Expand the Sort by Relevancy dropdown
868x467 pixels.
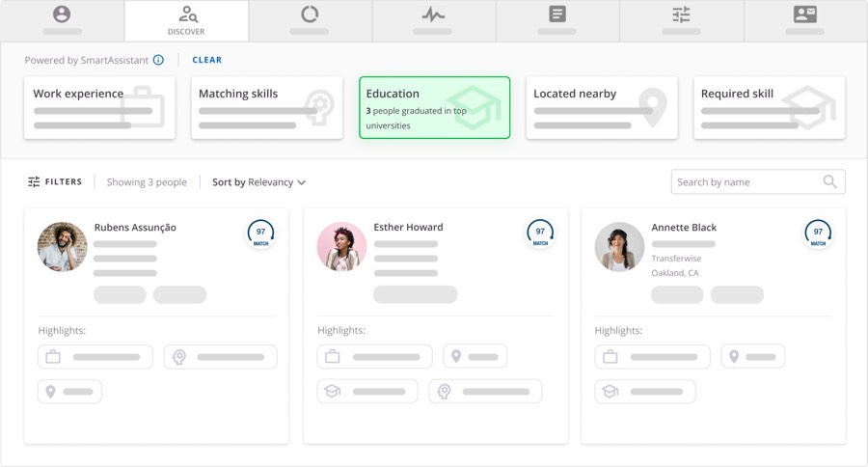(x=259, y=182)
